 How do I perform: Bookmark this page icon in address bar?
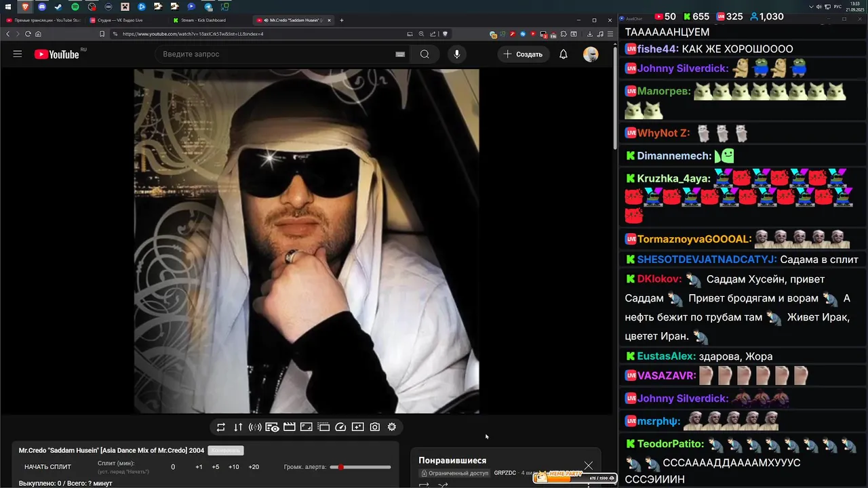102,34
